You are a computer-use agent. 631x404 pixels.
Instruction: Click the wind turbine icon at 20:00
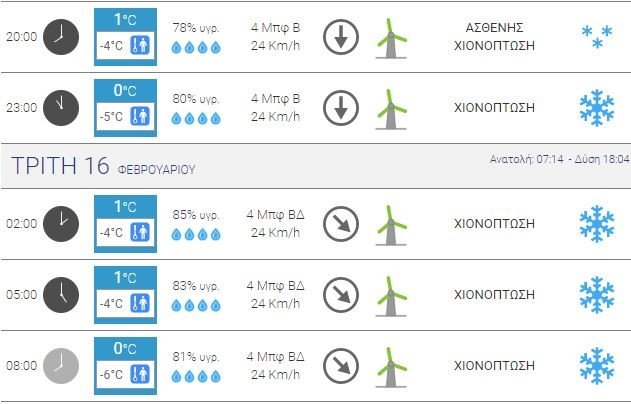tap(392, 38)
